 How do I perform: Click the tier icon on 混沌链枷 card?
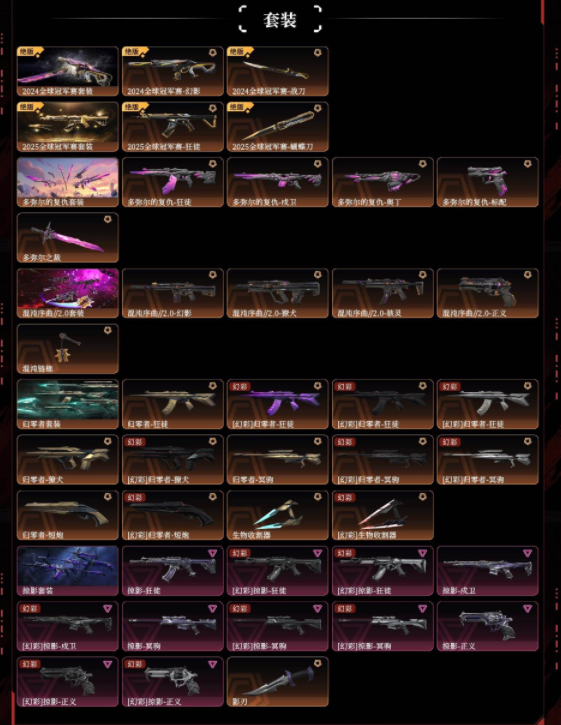(108, 330)
